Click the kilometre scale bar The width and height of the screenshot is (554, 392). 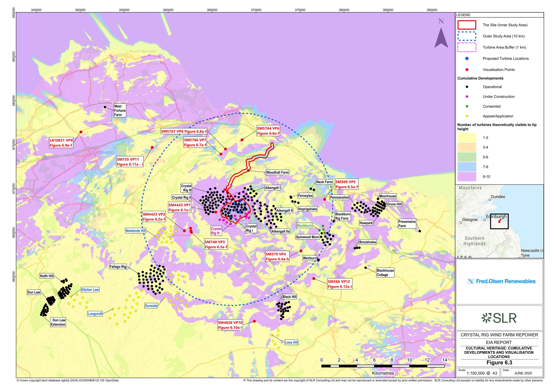click(383, 366)
